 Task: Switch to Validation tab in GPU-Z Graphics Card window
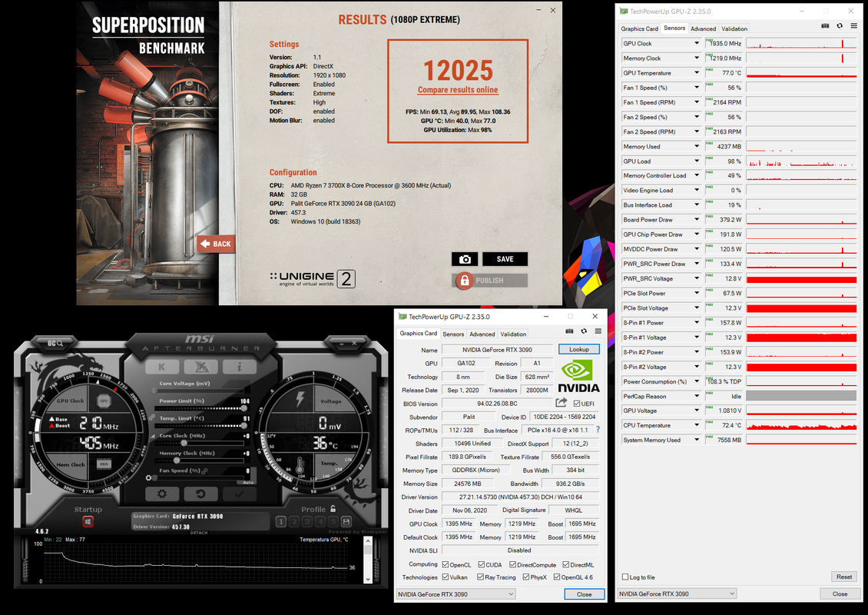tap(513, 334)
